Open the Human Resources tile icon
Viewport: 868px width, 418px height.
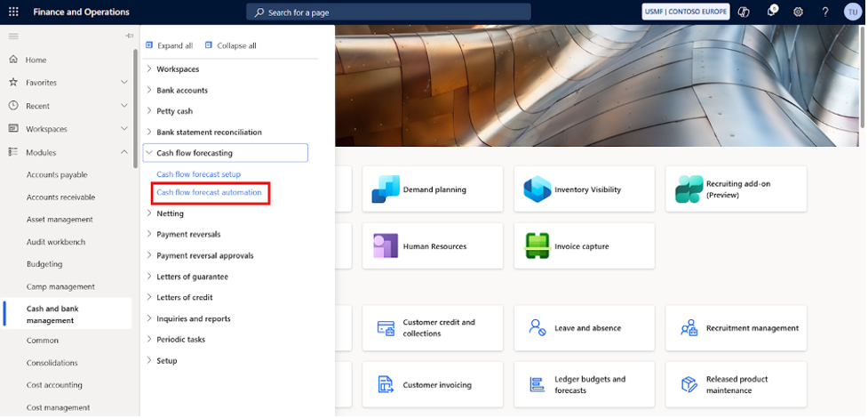pos(386,246)
